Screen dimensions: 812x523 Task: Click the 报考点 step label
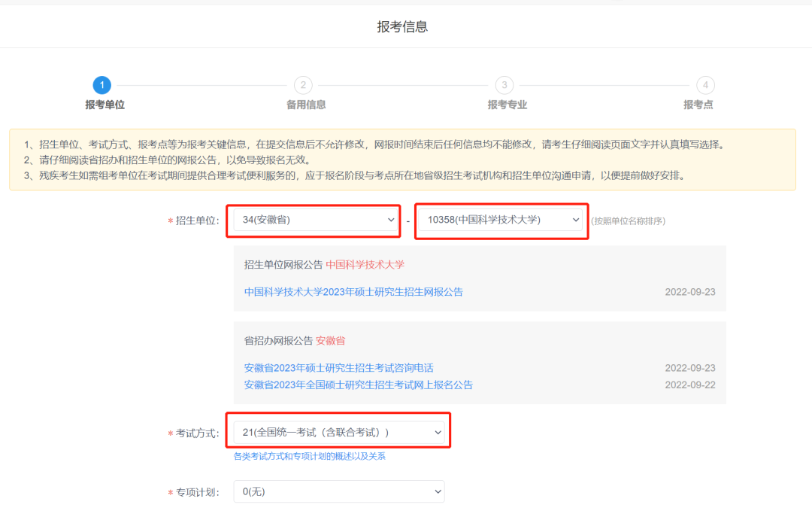(x=698, y=105)
